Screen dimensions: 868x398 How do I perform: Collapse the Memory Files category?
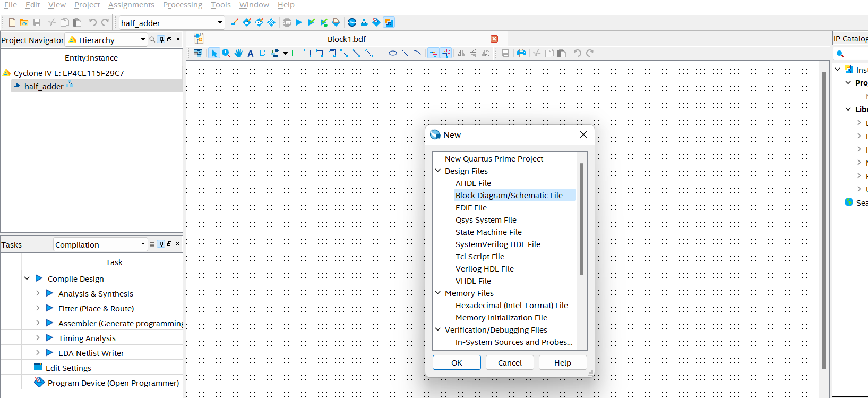coord(438,293)
